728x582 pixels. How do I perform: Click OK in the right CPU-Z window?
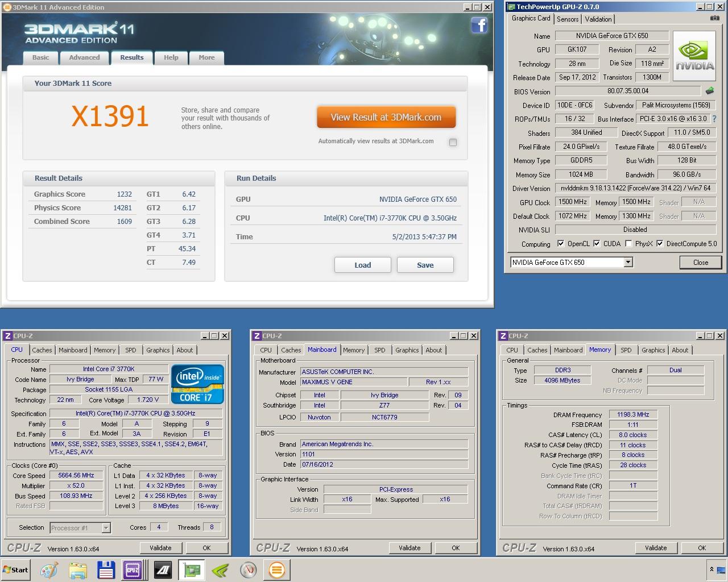click(702, 548)
